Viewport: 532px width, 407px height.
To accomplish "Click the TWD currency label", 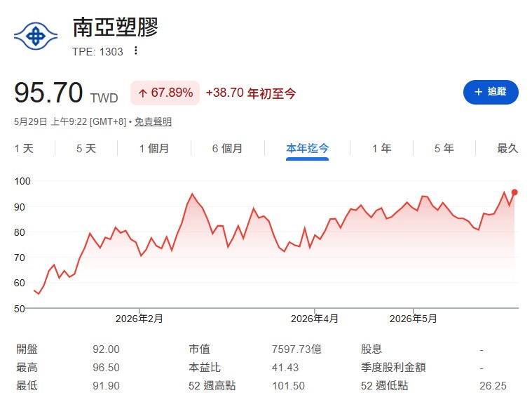I will click(x=104, y=98).
